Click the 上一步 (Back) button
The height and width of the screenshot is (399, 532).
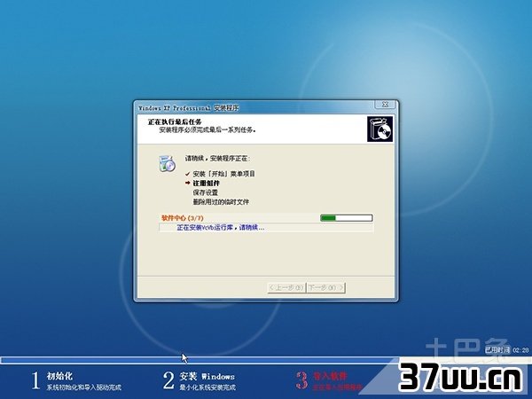tap(286, 287)
